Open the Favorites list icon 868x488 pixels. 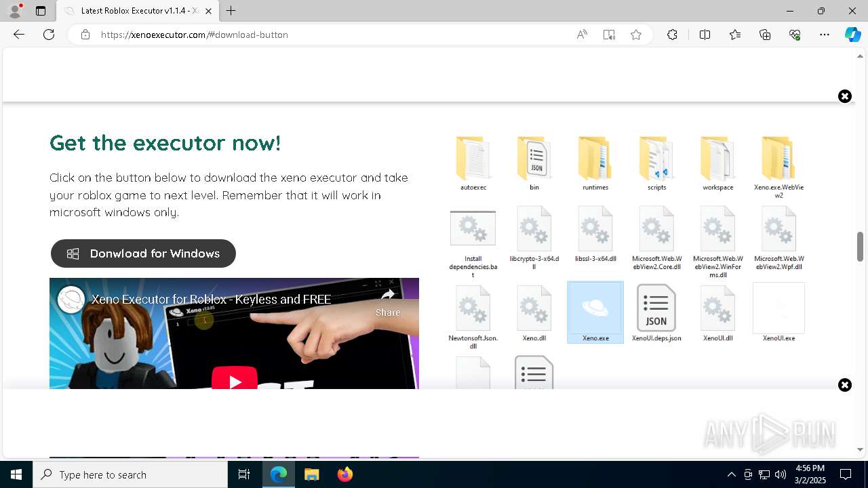(735, 35)
